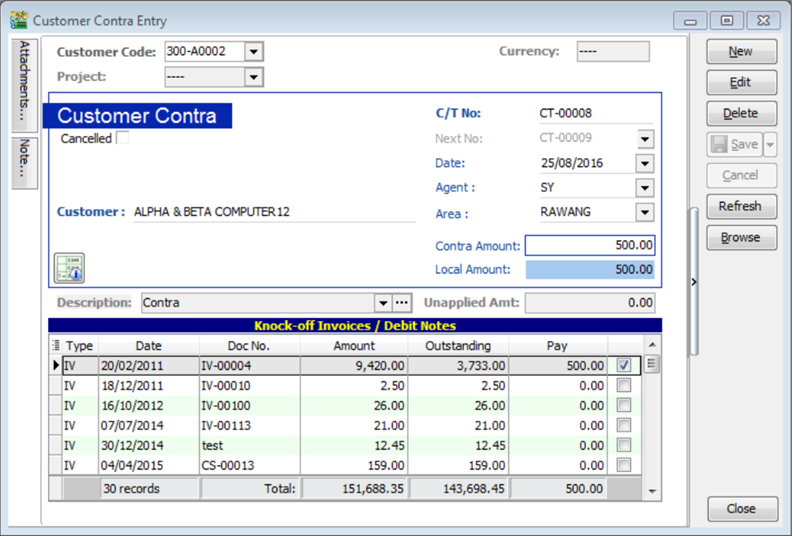This screenshot has width=793, height=536.
Task: Click the grid column chooser icon
Action: (x=55, y=346)
